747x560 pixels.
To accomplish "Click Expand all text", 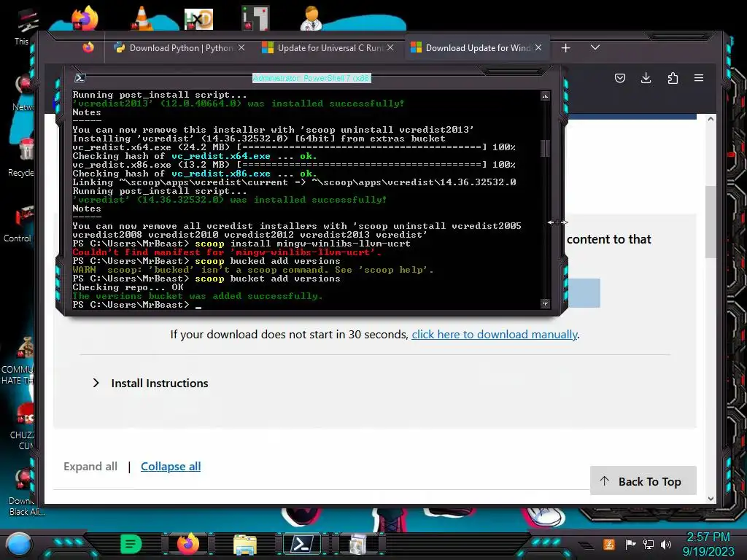I will pos(90,466).
